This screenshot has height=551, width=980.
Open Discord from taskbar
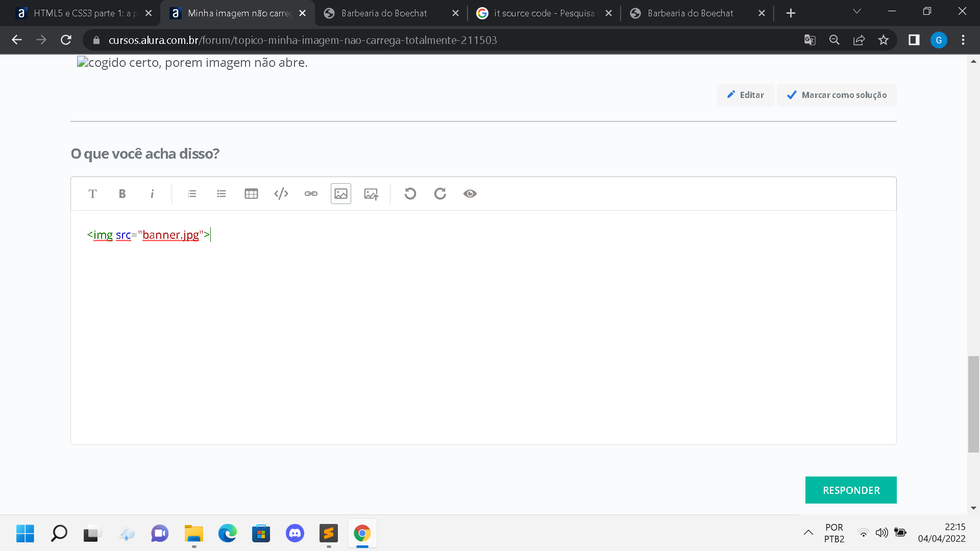pyautogui.click(x=295, y=534)
